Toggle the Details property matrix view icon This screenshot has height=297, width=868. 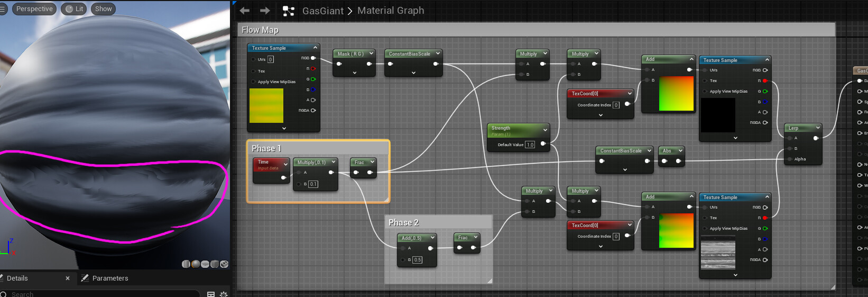pos(211,294)
